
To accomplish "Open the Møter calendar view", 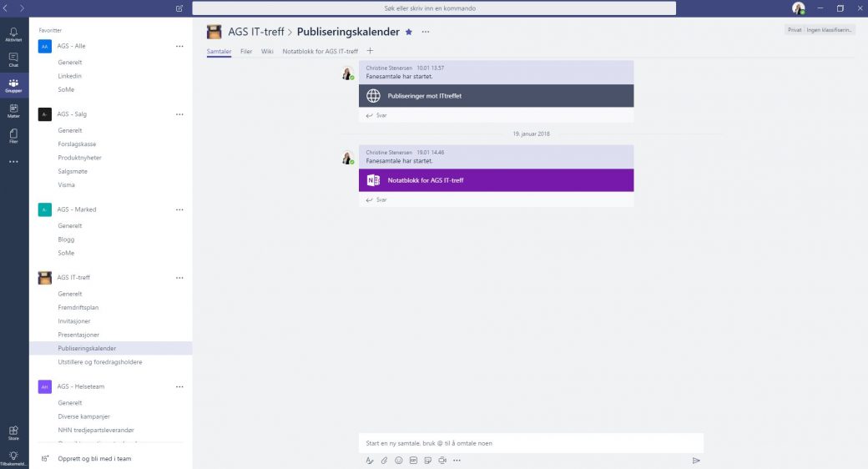I will pyautogui.click(x=13, y=110).
